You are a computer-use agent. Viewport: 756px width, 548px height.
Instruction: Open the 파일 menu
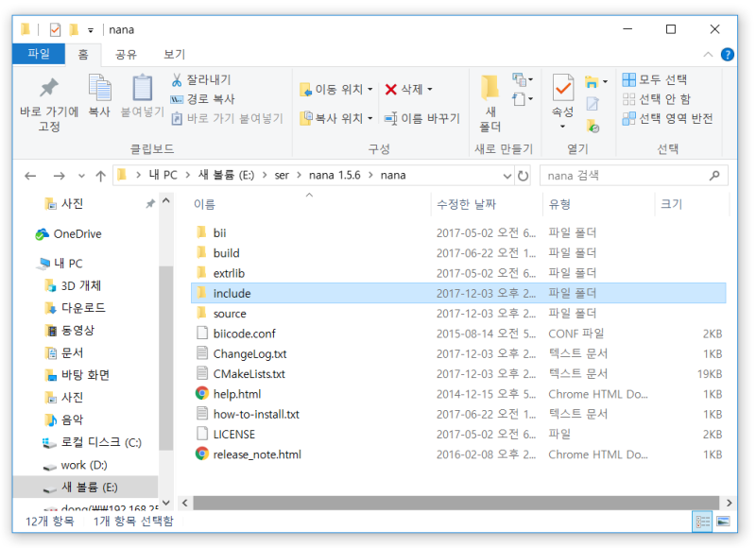[x=38, y=54]
